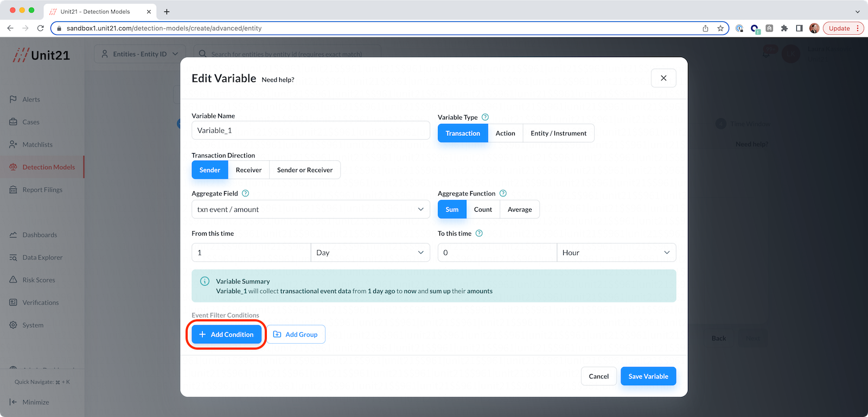Click the Cases briefcase icon in sidebar

tap(13, 122)
